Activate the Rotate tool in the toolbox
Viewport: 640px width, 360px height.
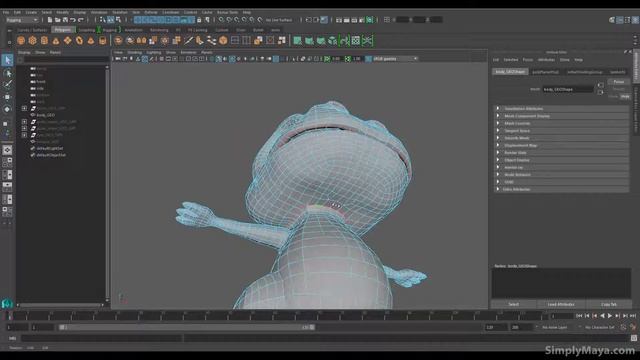(7, 109)
